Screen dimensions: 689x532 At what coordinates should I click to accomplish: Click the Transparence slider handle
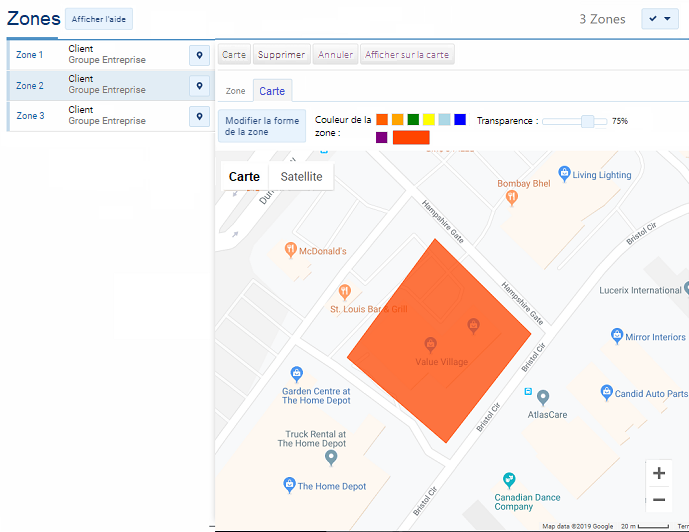click(588, 121)
